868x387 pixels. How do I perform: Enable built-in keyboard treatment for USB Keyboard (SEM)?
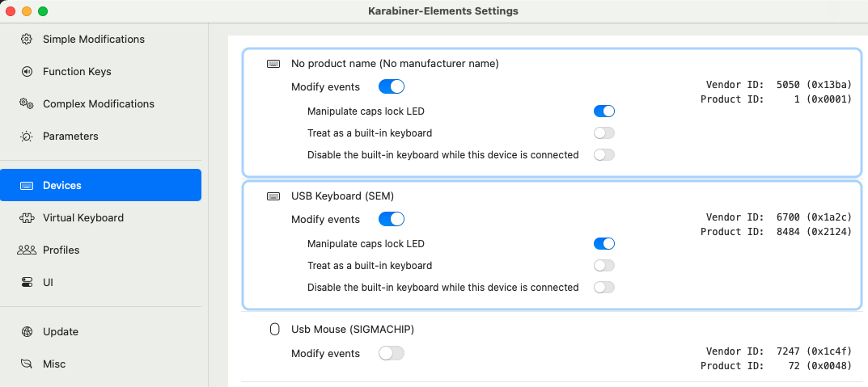(604, 266)
